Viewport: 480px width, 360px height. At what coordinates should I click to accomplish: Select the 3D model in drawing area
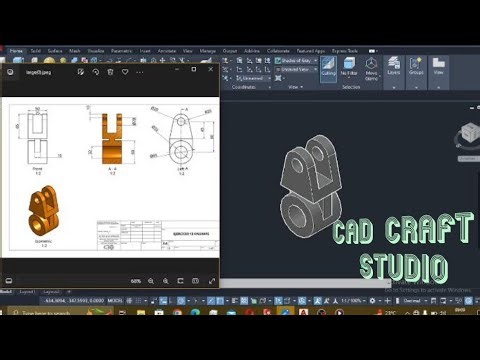311,186
